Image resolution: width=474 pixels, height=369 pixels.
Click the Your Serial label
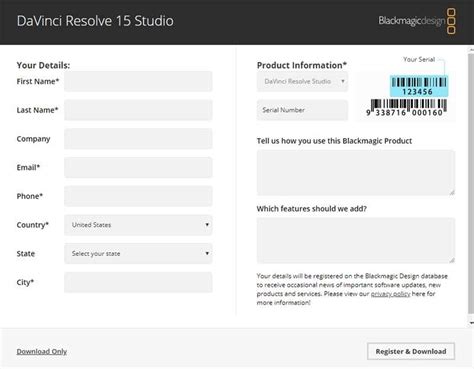(x=419, y=59)
